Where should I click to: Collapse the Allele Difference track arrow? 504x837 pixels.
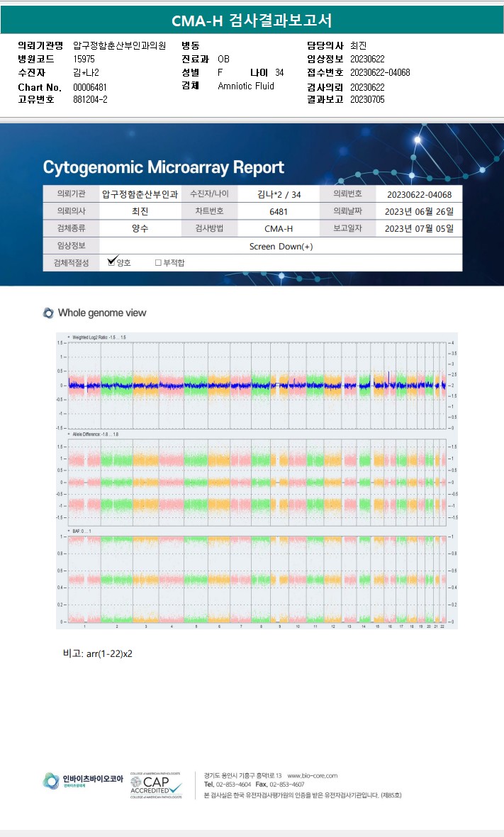tap(68, 433)
